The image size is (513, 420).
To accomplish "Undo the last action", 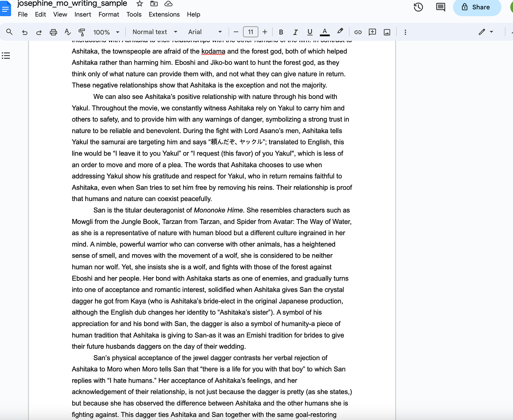I will 25,32.
